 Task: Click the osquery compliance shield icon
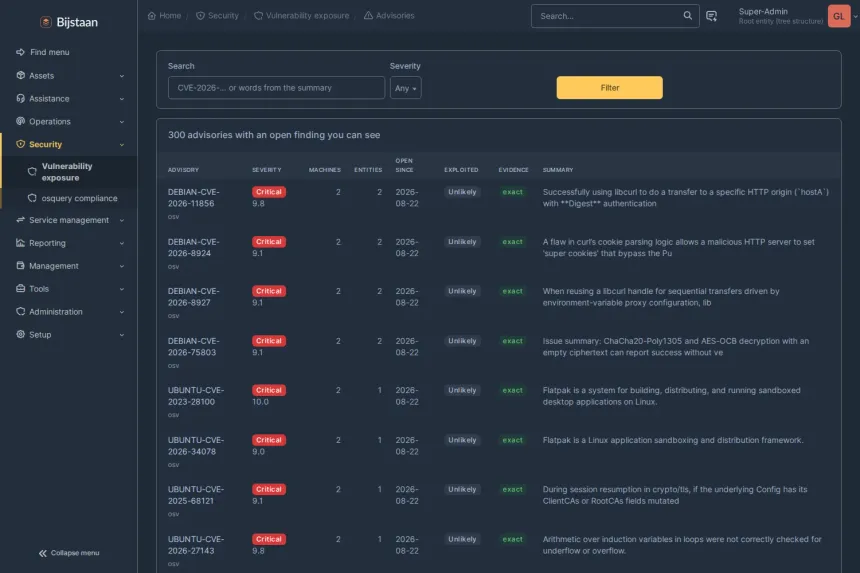click(x=32, y=198)
